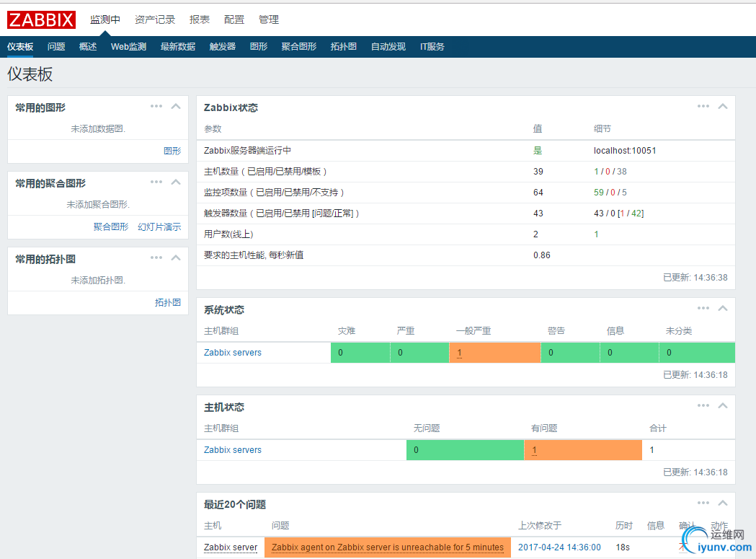The image size is (756, 559).
Task: Open the unreachable Zabbix agent problem entry
Action: (387, 547)
